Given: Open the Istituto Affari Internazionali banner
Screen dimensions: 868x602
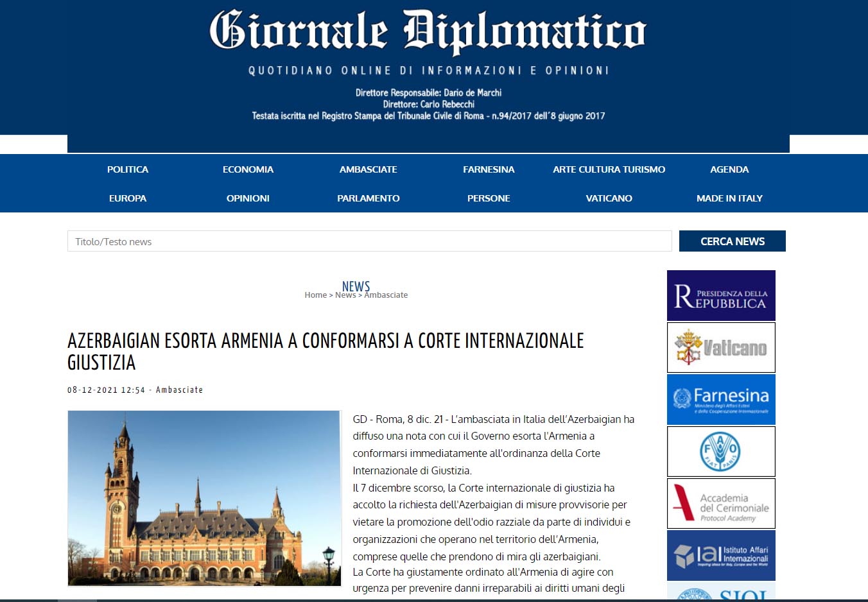Looking at the screenshot, I should pos(721,555).
